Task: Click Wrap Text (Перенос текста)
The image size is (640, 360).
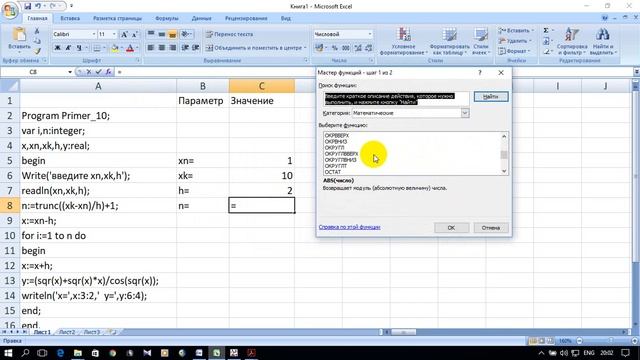Action: (x=229, y=34)
